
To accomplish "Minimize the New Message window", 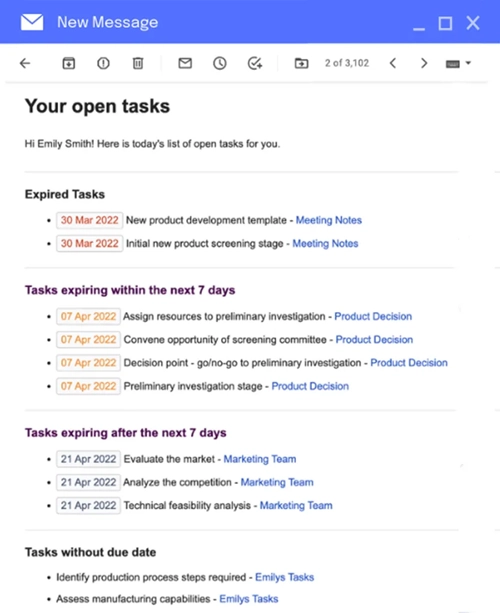I will pos(419,28).
